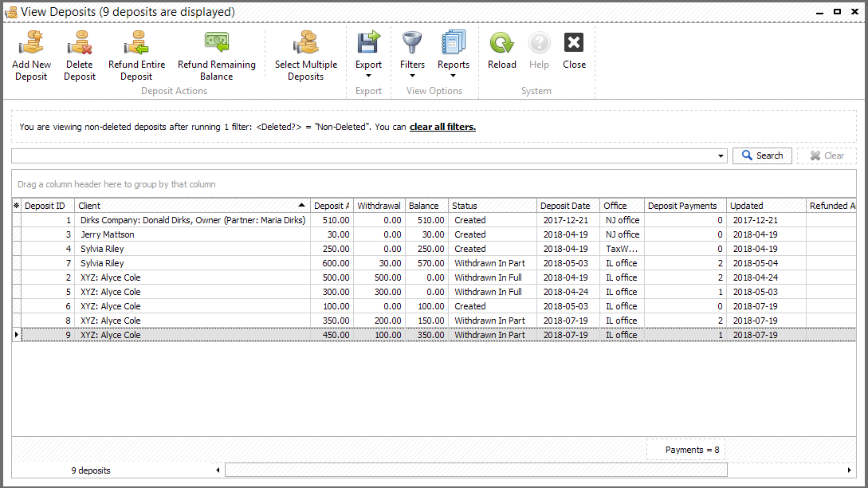Viewport: 868px width, 488px height.
Task: Open the Export dropdown arrow
Action: tap(369, 76)
